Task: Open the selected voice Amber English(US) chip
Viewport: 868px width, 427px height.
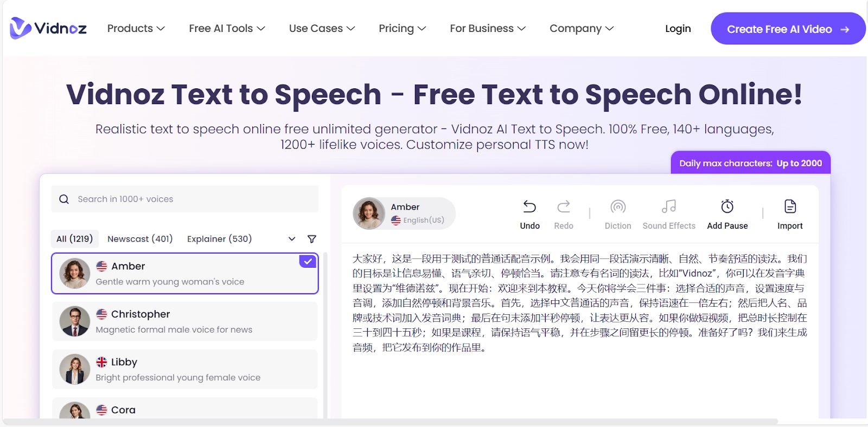Action: pos(404,214)
